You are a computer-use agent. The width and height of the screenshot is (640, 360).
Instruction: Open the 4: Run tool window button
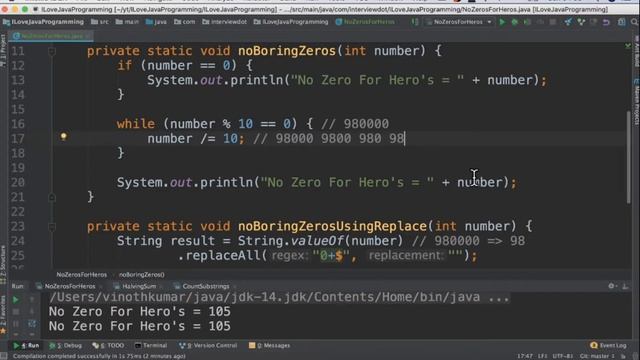[26, 346]
